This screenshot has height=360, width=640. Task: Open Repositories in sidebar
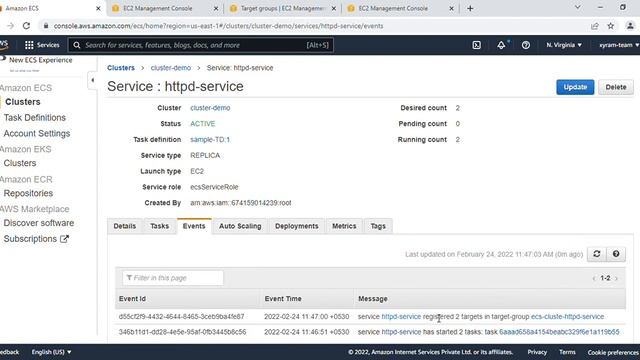pos(28,193)
